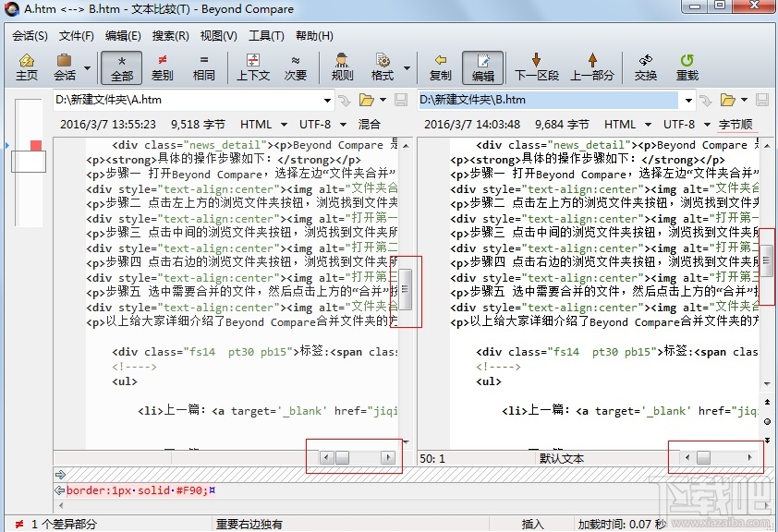Open the 搜索 menu
Screen dimensions: 778x532
[x=171, y=36]
